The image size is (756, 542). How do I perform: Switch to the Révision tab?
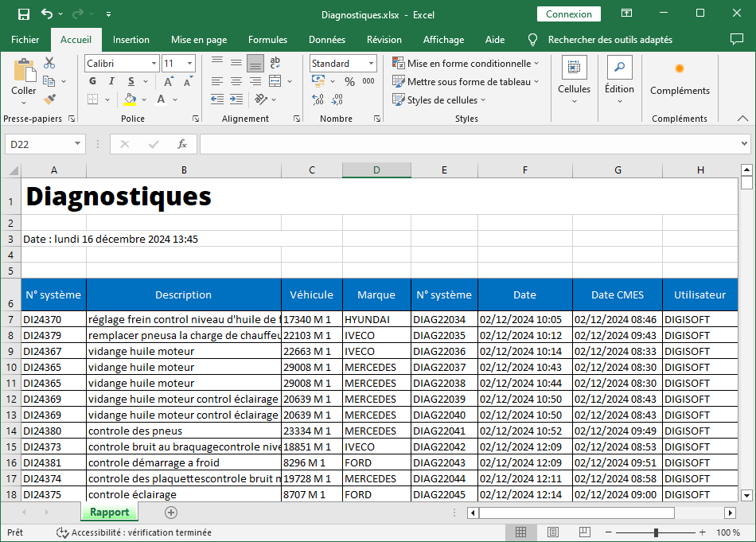384,40
